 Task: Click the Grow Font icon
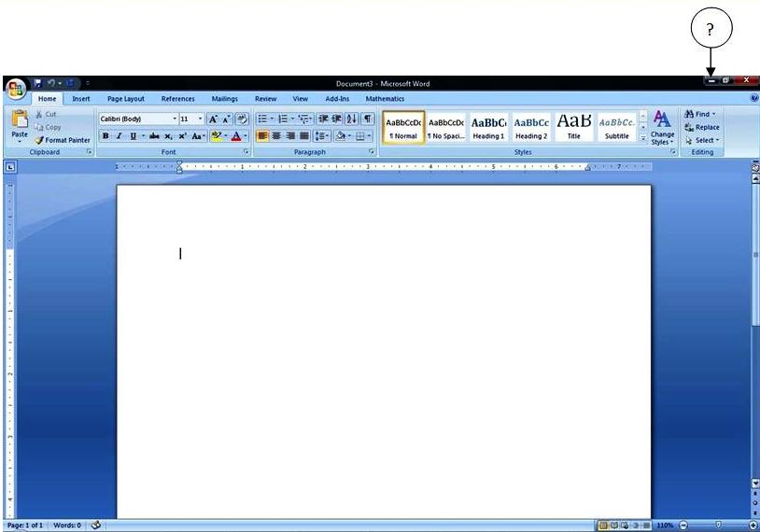click(x=213, y=119)
